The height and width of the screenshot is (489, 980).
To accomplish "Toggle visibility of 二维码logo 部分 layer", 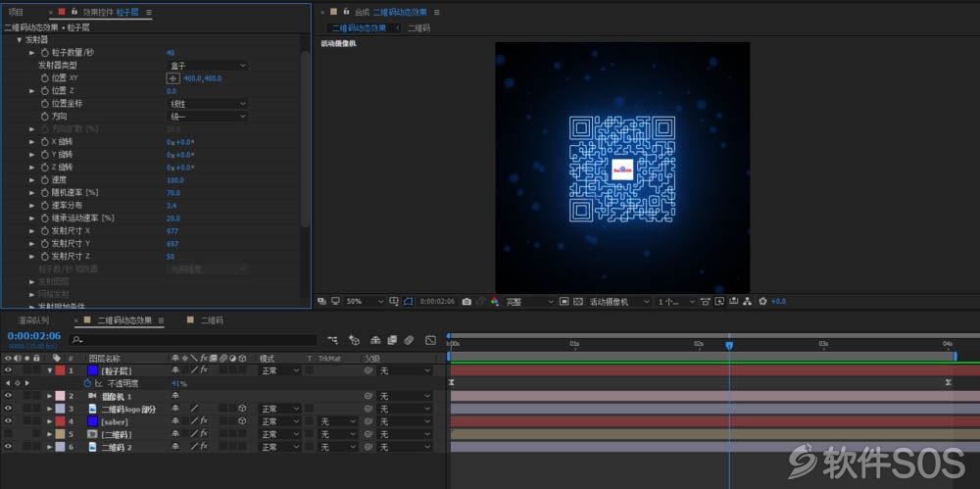I will 8,409.
